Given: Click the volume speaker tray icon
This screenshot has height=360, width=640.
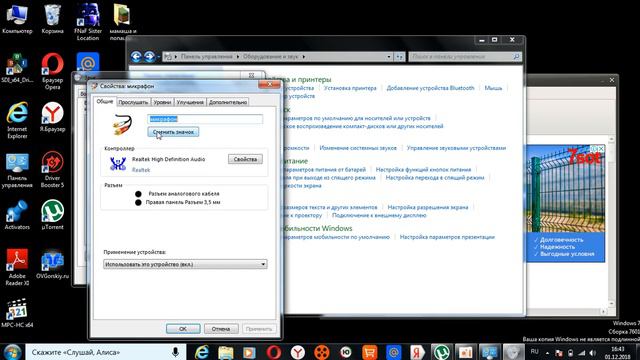Looking at the screenshot, I should (x=592, y=353).
